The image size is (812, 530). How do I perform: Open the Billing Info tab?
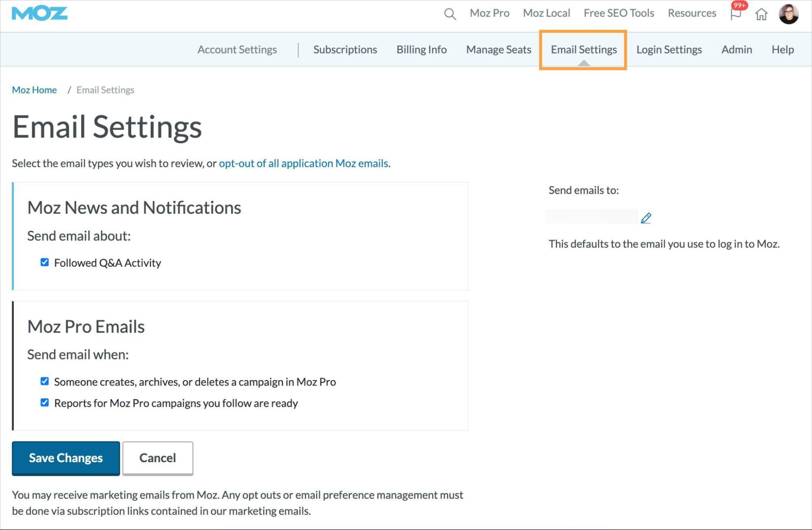point(421,50)
